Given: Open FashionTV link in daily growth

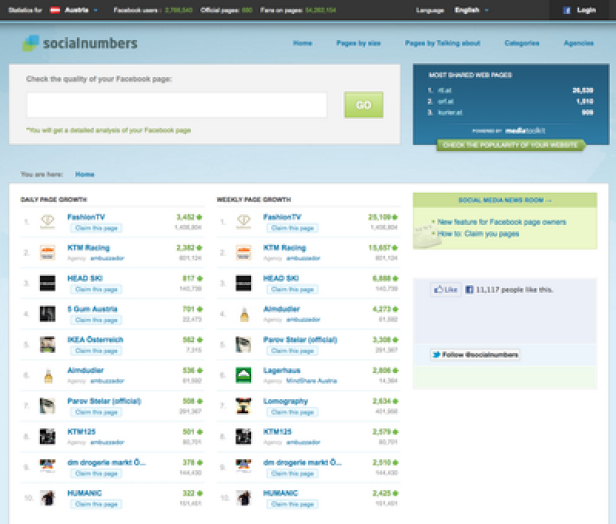Looking at the screenshot, I should pos(86,217).
